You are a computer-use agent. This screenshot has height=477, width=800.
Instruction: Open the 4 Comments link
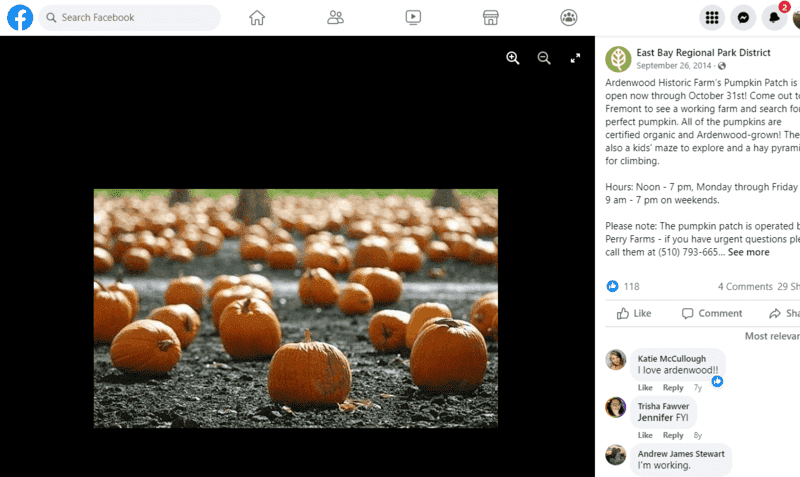pyautogui.click(x=745, y=287)
